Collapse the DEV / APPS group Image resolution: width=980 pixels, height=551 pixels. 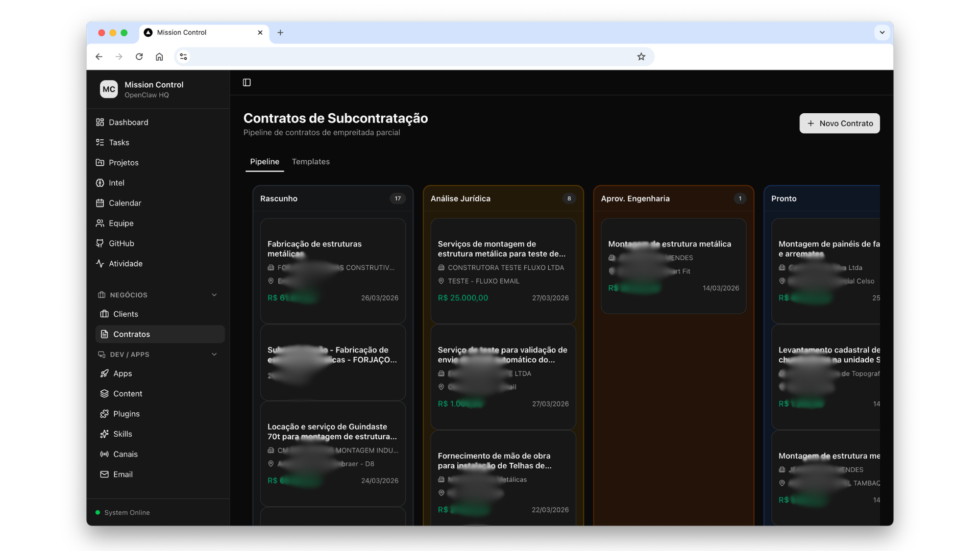click(214, 354)
